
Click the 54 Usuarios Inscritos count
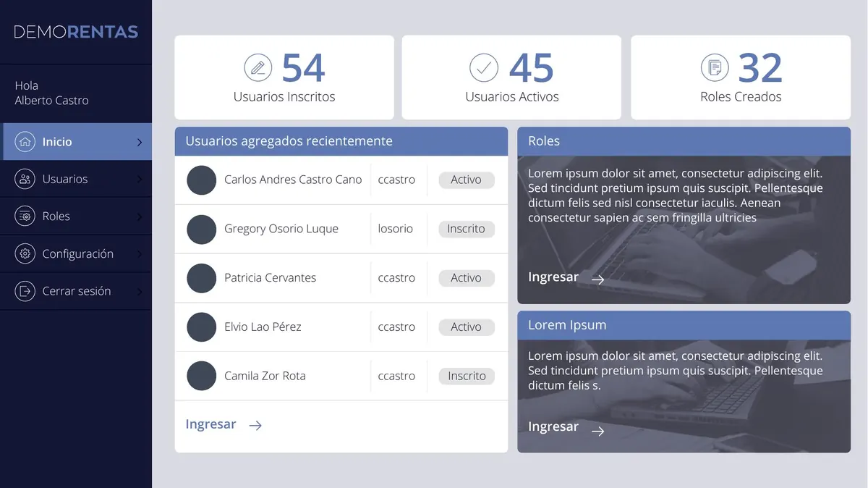click(303, 68)
